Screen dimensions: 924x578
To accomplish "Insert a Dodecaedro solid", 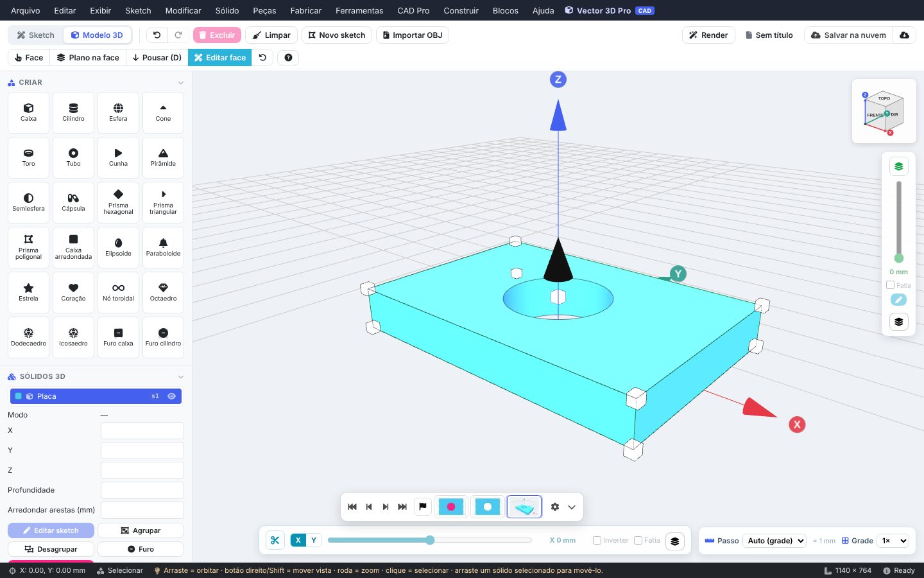I will [28, 338].
